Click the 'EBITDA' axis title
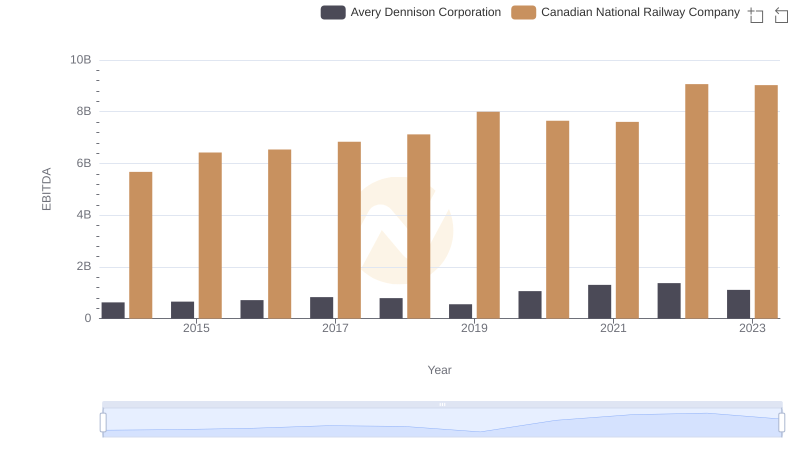 46,189
